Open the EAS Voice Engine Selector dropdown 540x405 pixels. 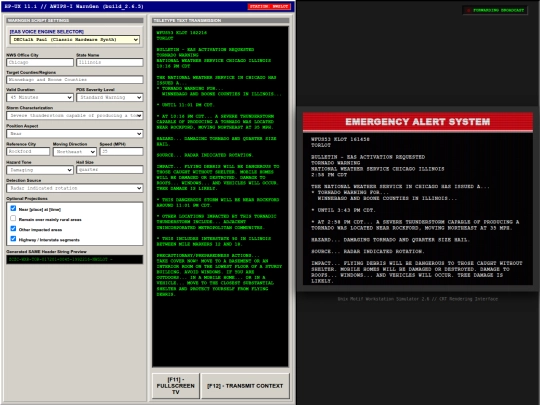click(x=74, y=40)
